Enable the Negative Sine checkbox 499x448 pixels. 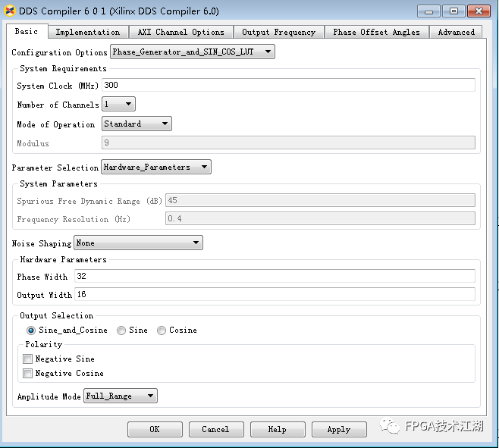[x=28, y=359]
